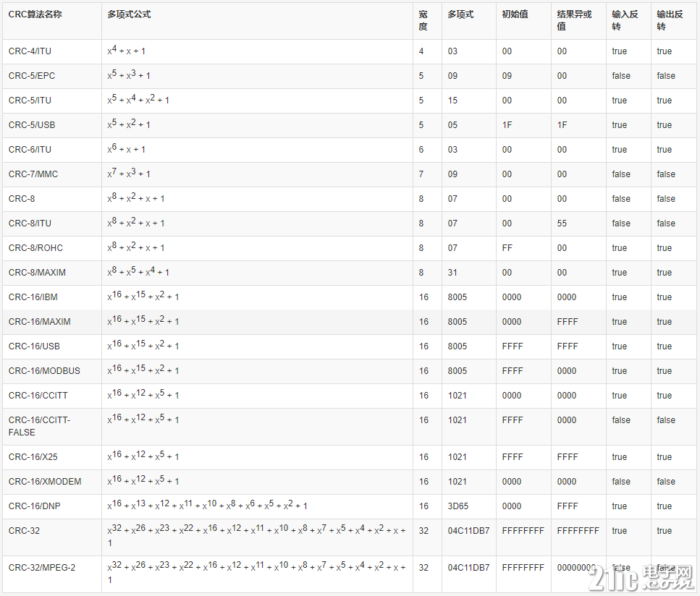This screenshot has height=596, width=700.
Task: Click the 21ic watermark logo
Action: tap(640, 576)
